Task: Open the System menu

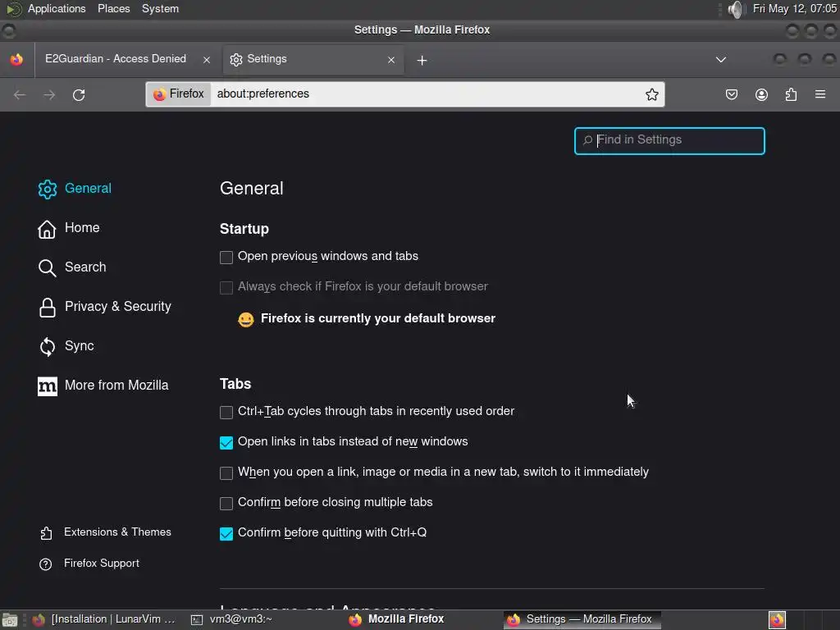Action: tap(160, 8)
